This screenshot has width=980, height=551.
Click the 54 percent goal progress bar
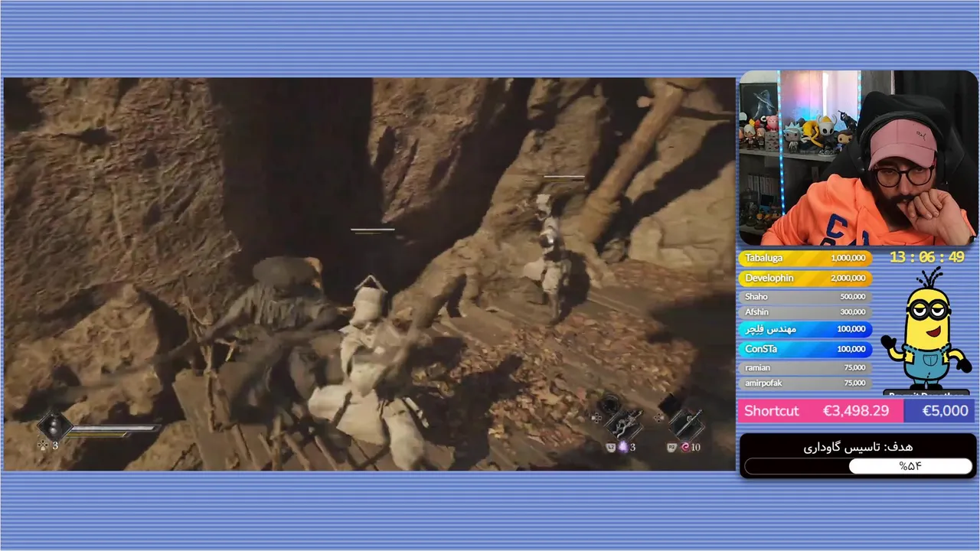tap(858, 466)
